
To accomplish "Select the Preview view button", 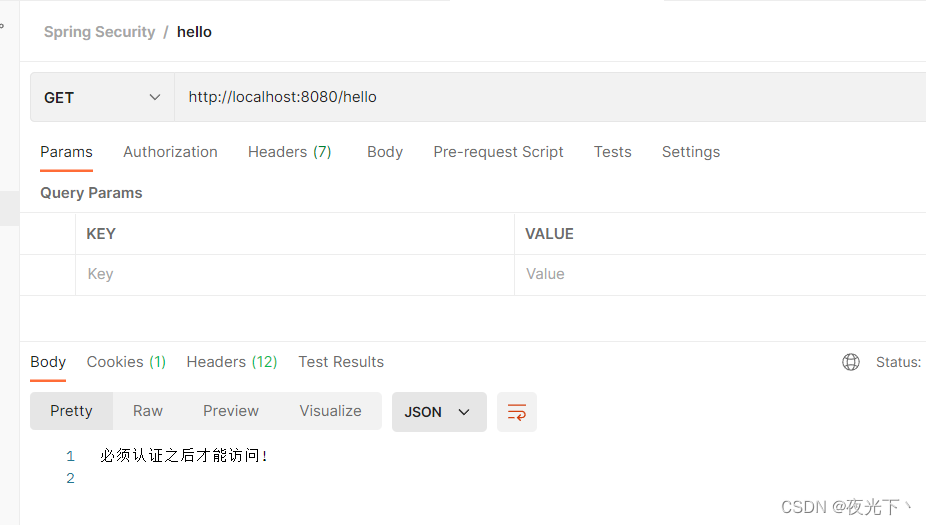I will [231, 411].
